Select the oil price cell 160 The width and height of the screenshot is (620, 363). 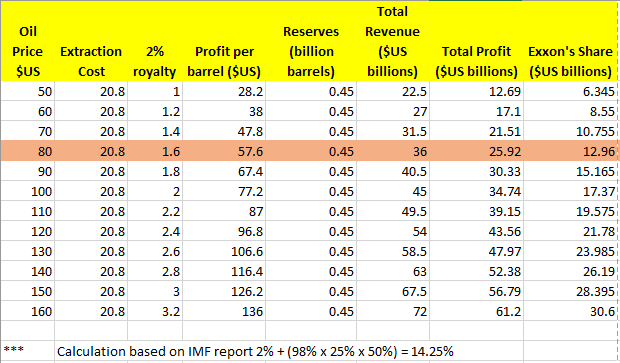[x=27, y=311]
